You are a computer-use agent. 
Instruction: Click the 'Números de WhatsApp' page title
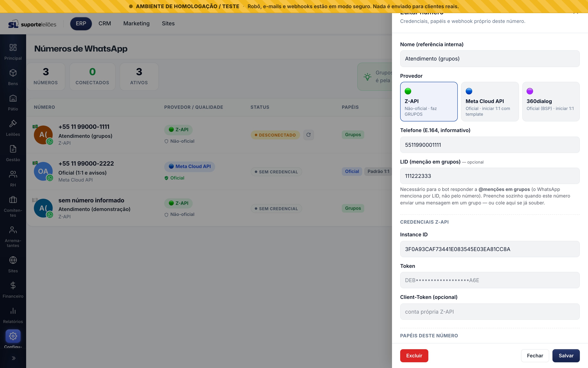81,49
